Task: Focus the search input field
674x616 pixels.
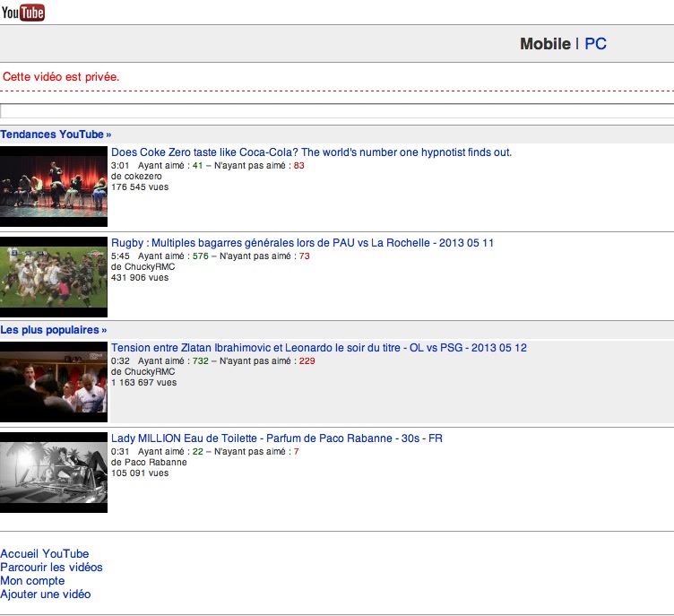Action: coord(337,111)
